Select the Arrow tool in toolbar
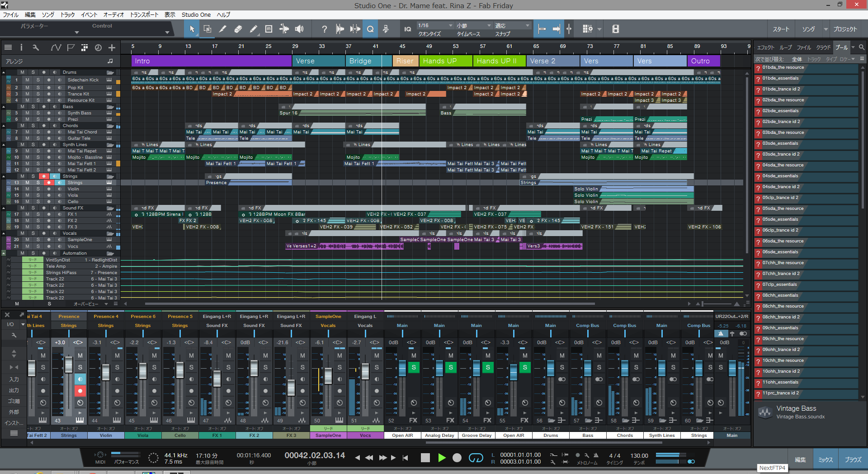This screenshot has height=474, width=868. click(192, 29)
